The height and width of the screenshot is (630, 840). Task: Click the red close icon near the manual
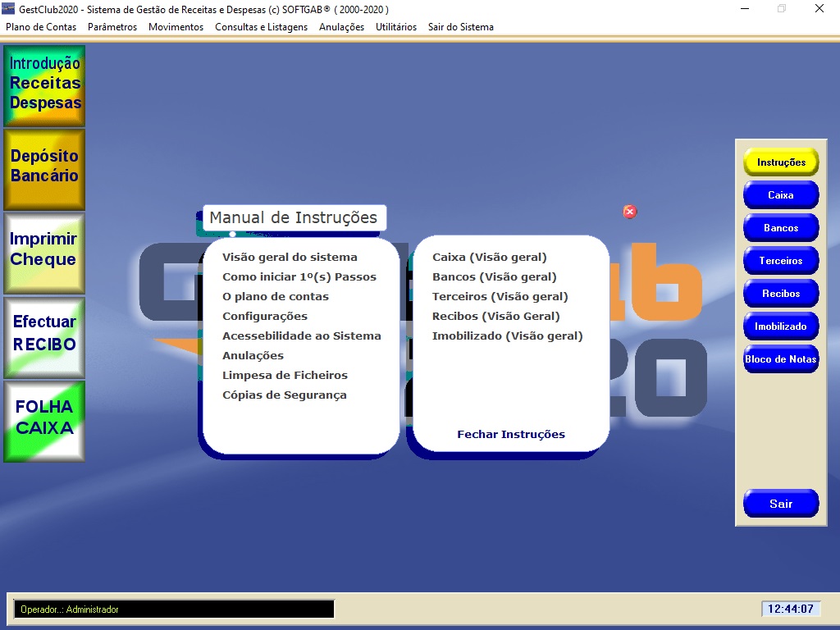point(630,212)
